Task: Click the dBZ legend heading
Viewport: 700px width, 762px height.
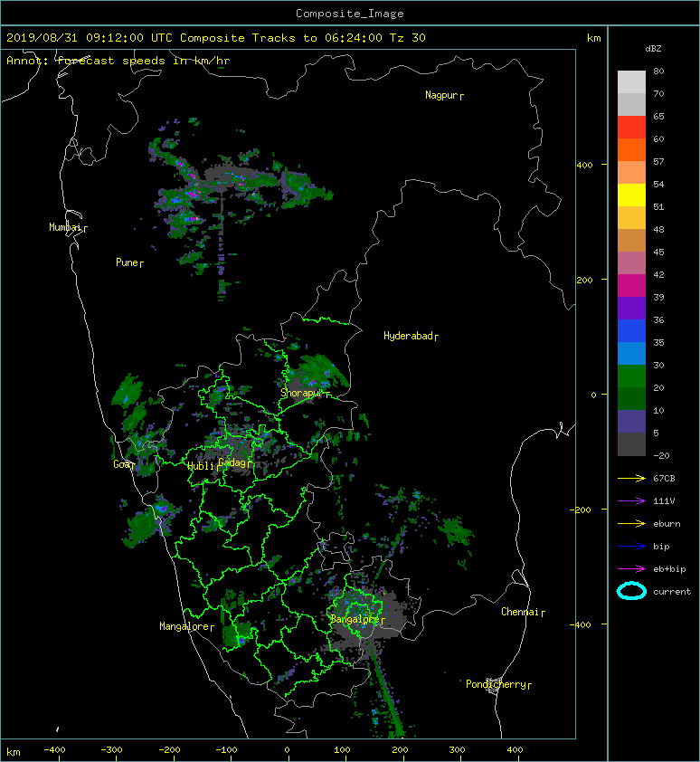Action: coord(653,49)
